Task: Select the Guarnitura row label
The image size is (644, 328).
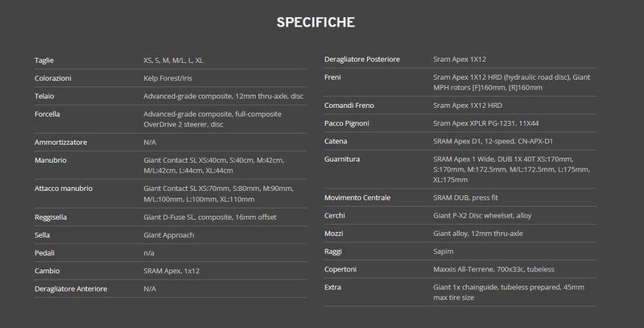Action: coord(341,159)
